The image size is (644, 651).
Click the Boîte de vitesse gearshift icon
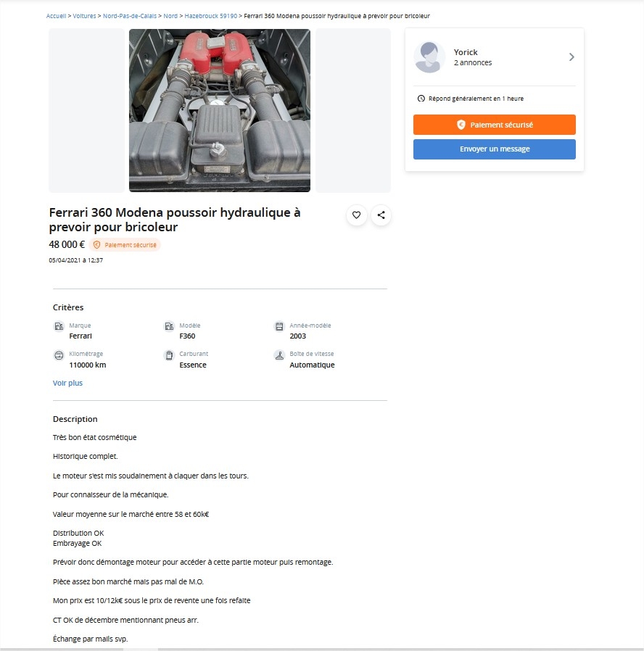279,355
